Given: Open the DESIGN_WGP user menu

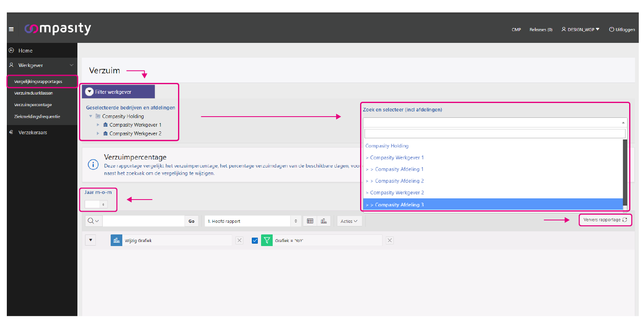Looking at the screenshot, I should click(x=580, y=30).
